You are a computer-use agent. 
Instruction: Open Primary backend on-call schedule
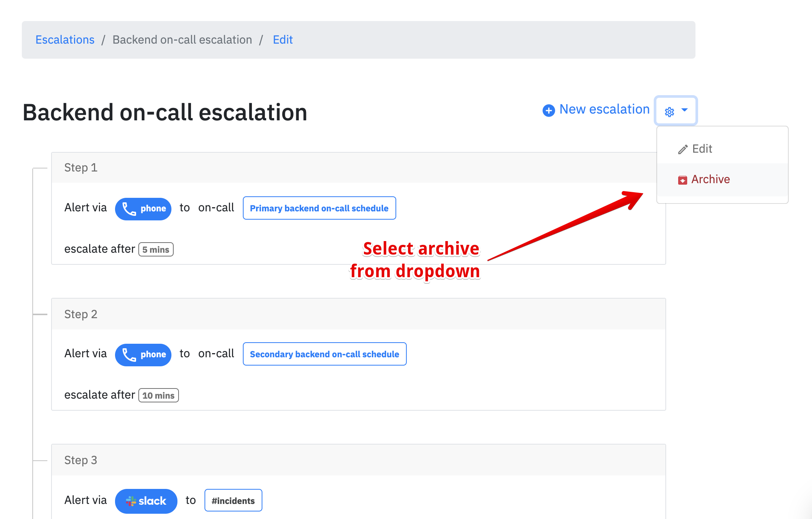click(x=319, y=208)
